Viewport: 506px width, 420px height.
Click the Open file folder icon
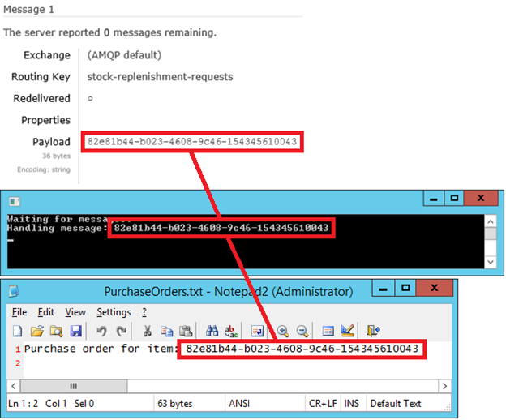[x=36, y=331]
